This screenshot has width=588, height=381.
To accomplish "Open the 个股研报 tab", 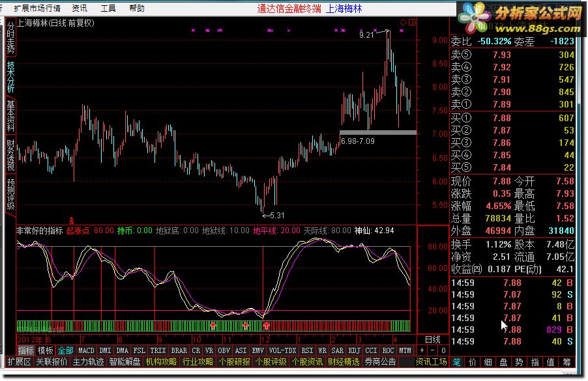I will tap(235, 362).
